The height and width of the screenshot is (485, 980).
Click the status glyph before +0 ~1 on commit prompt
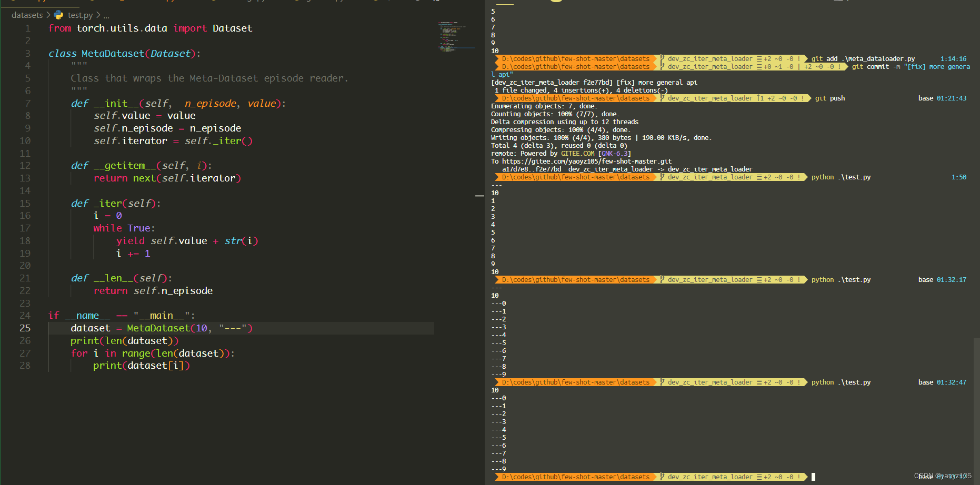coord(759,67)
